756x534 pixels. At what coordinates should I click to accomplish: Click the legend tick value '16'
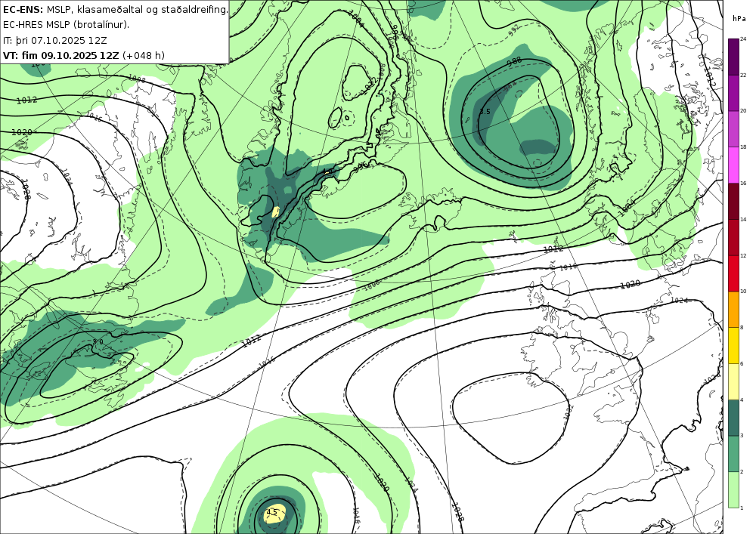click(x=743, y=184)
